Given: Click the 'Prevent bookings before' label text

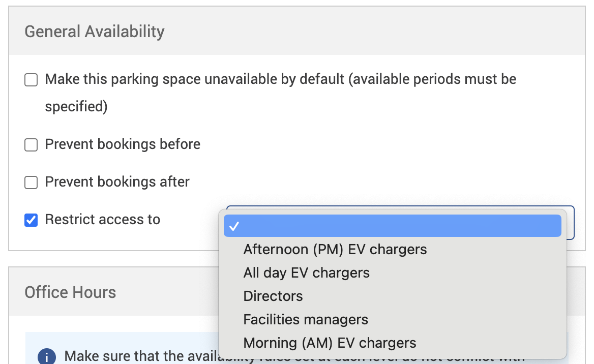Looking at the screenshot, I should pos(123,144).
